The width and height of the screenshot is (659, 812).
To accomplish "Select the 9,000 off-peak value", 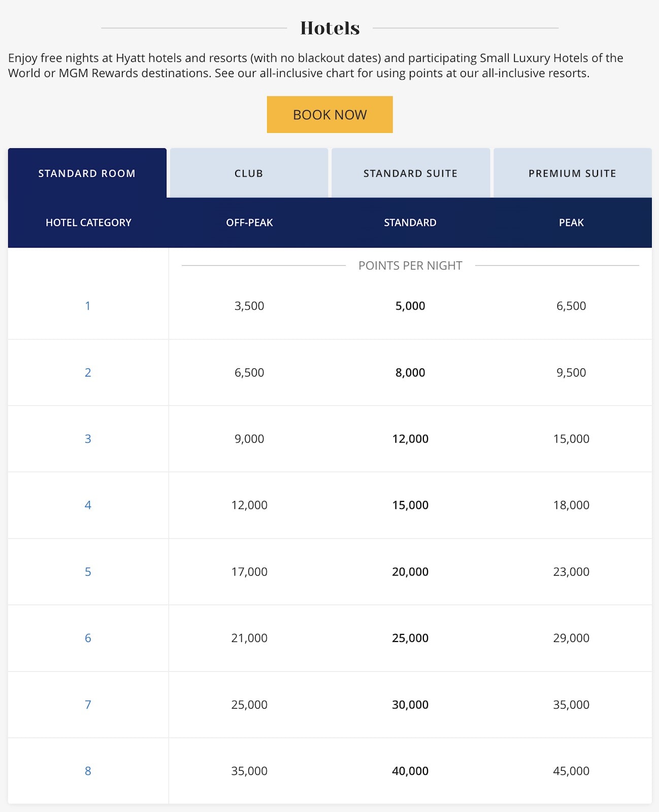I will pos(249,439).
